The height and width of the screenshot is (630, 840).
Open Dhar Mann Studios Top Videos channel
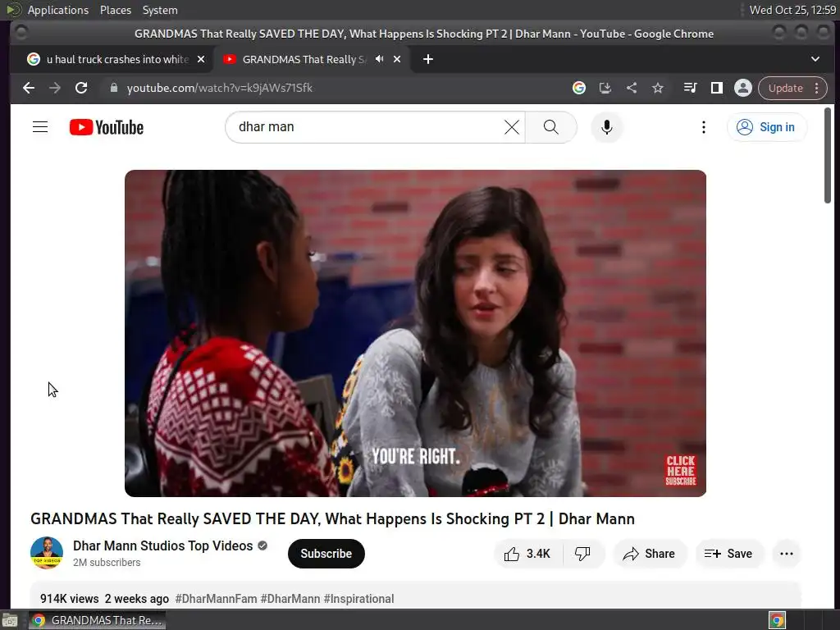[163, 546]
